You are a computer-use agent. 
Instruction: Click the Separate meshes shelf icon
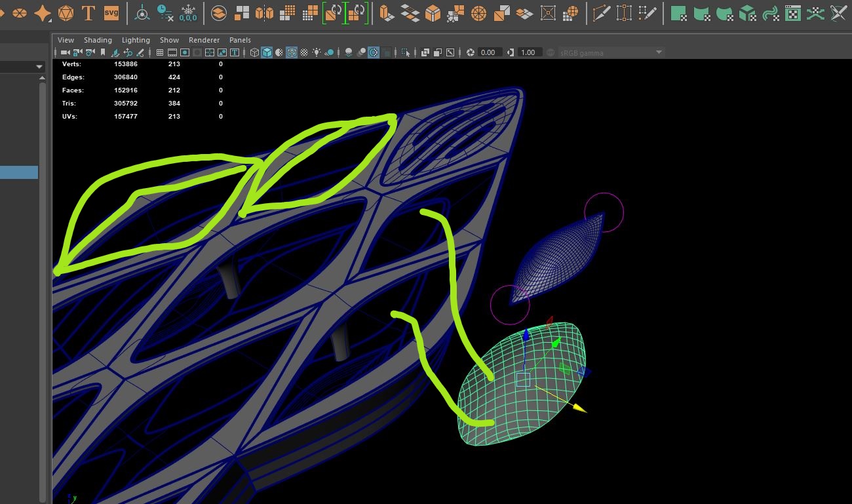(242, 12)
